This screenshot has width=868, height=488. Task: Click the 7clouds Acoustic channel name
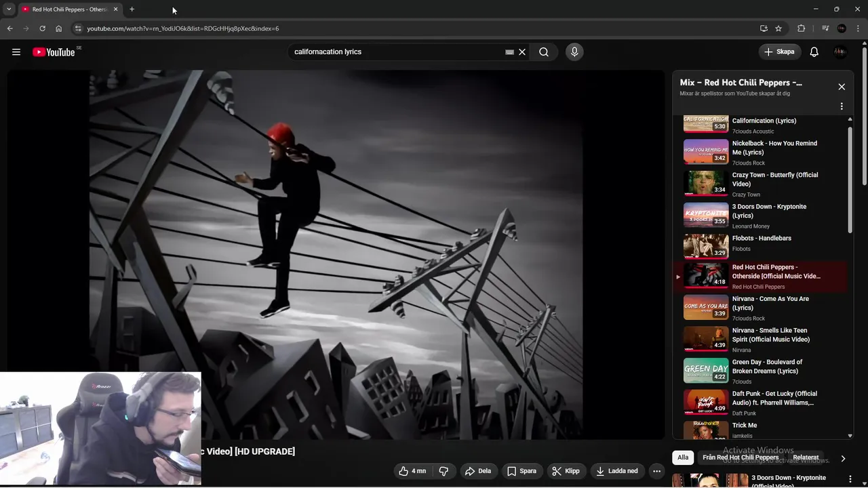[x=753, y=131]
